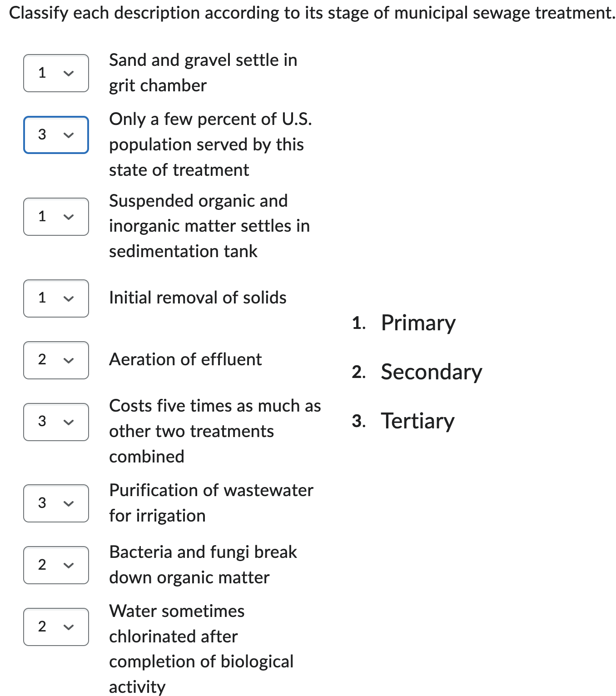Screen dimensions: 616x696
Task: Click the 'Water sometimes chlorinated' description text
Action: [201, 649]
